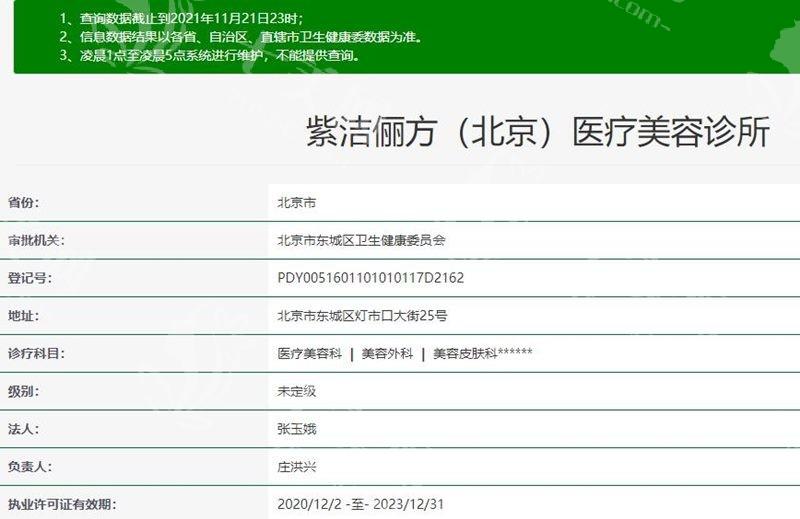The height and width of the screenshot is (519, 800).
Task: Click the 美容皮肤科****** entry
Action: tap(483, 353)
